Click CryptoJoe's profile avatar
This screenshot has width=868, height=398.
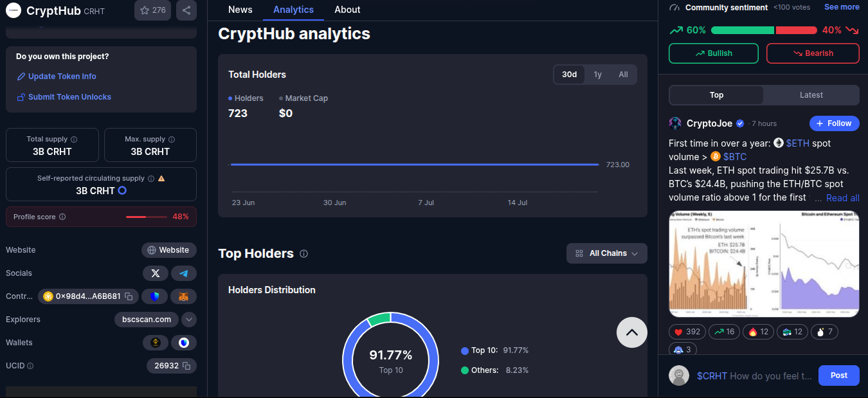(x=675, y=123)
